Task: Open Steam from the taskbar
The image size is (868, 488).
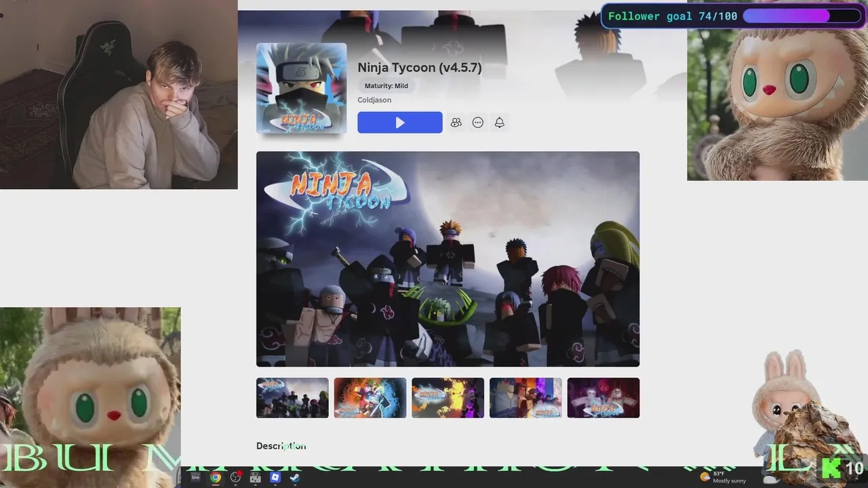Action: [295, 477]
